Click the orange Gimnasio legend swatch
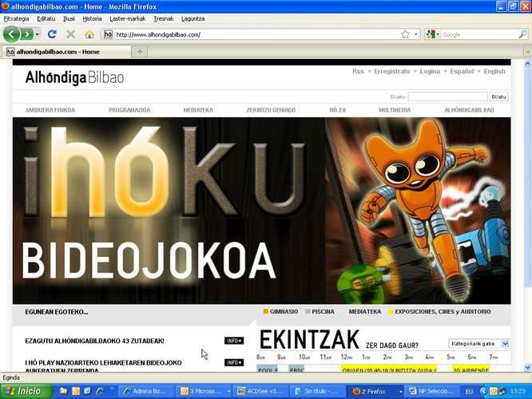This screenshot has width=532, height=399. click(266, 311)
